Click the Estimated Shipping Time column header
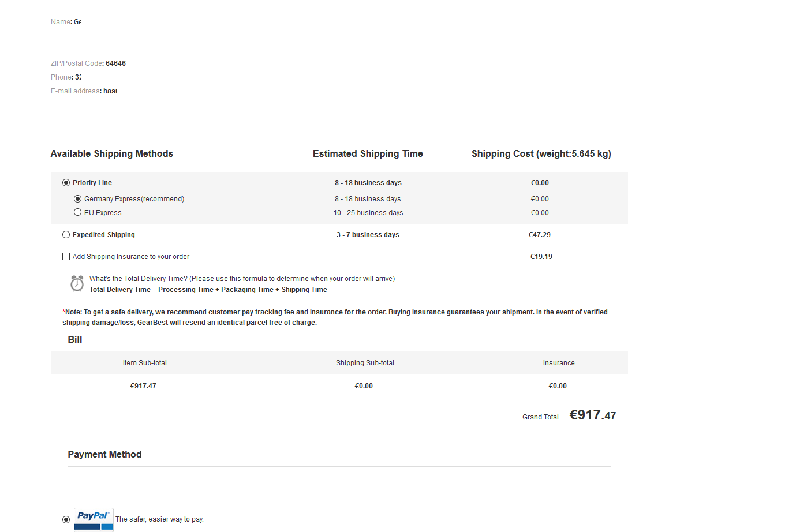Viewport: 811px width, 532px height. [x=368, y=154]
